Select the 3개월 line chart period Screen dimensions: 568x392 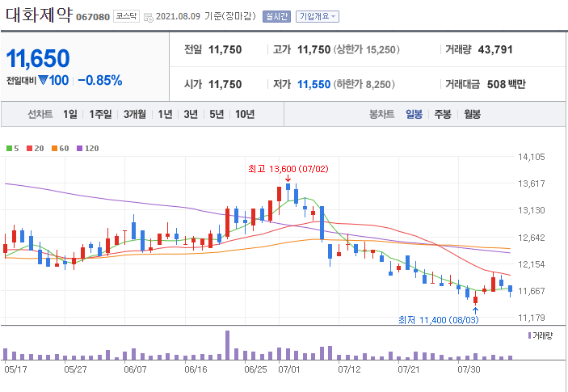pyautogui.click(x=135, y=115)
